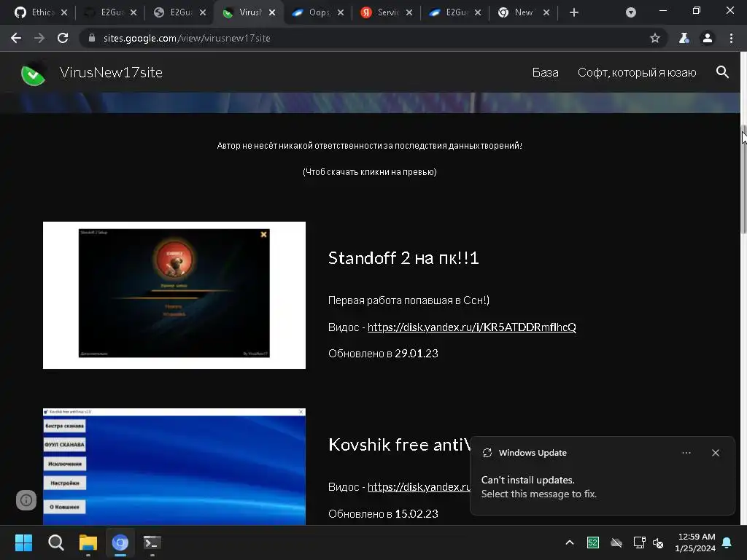
Task: Open Windows Update notification options
Action: (686, 453)
